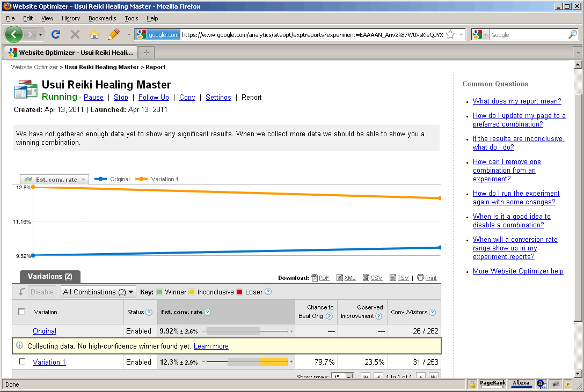584x392 pixels.
Task: Download report as PDF
Action: (320, 278)
